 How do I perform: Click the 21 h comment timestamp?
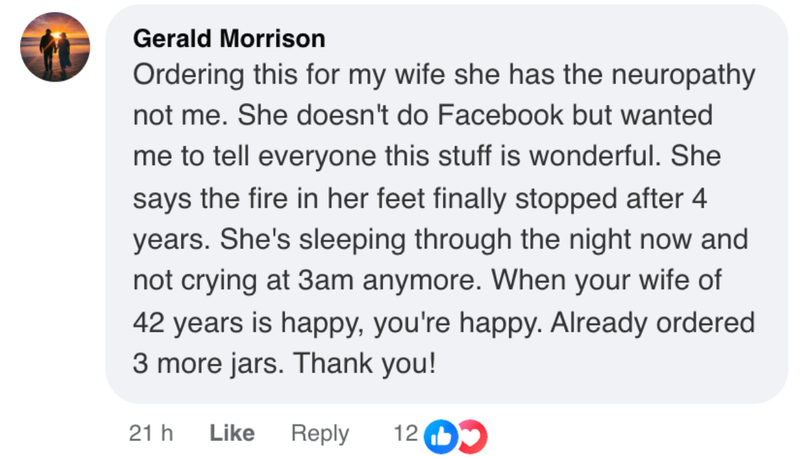152,433
